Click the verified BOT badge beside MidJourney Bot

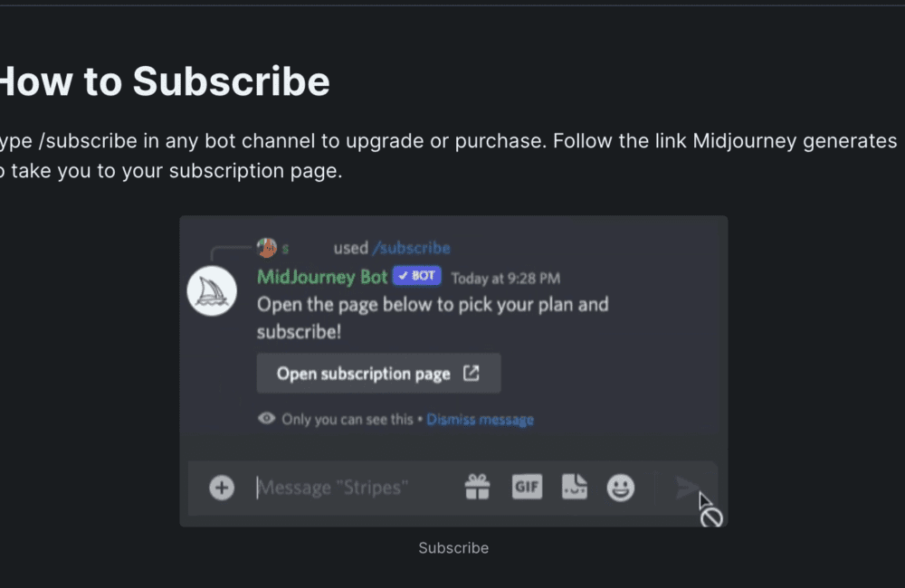click(416, 276)
